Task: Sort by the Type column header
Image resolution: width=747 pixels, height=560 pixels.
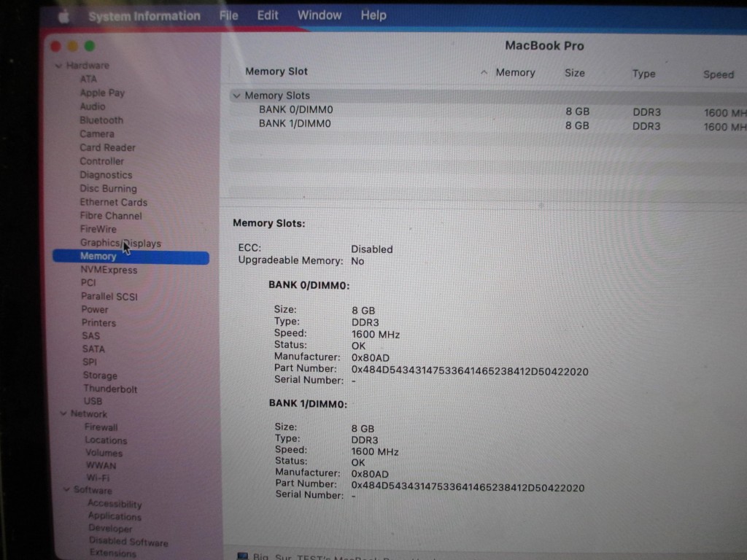Action: (643, 74)
